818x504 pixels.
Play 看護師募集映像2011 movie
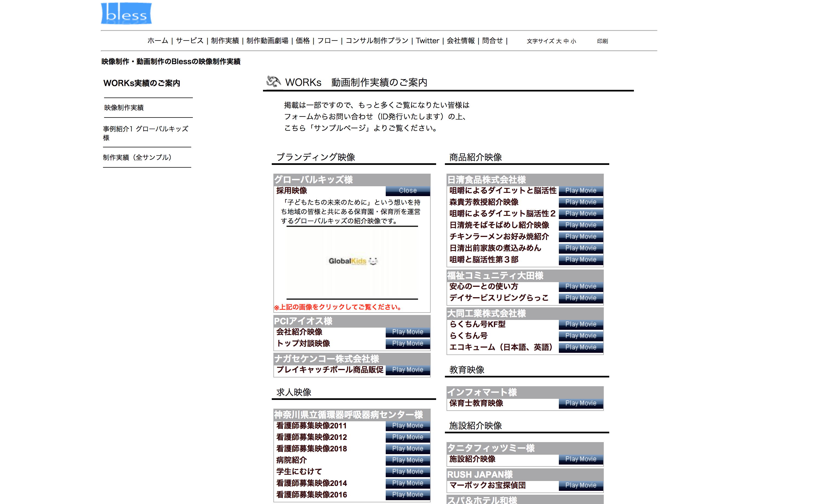click(408, 426)
